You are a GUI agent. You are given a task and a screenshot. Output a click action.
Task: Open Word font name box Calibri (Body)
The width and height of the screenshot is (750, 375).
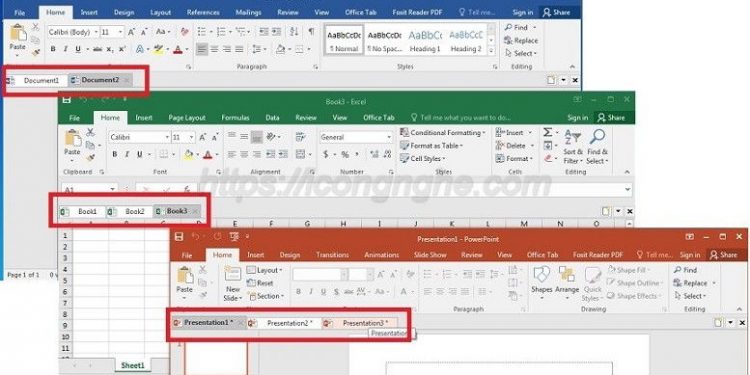tap(73, 32)
